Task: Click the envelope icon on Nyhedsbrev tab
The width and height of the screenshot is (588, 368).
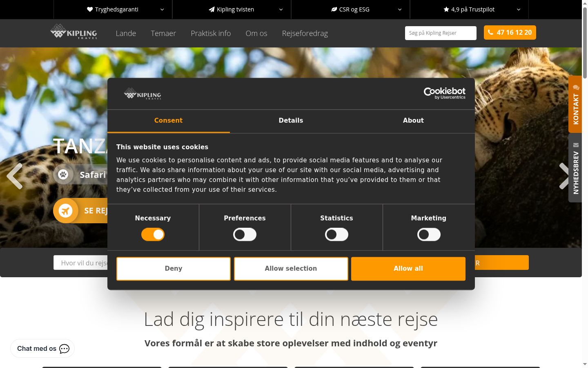Action: pyautogui.click(x=576, y=145)
